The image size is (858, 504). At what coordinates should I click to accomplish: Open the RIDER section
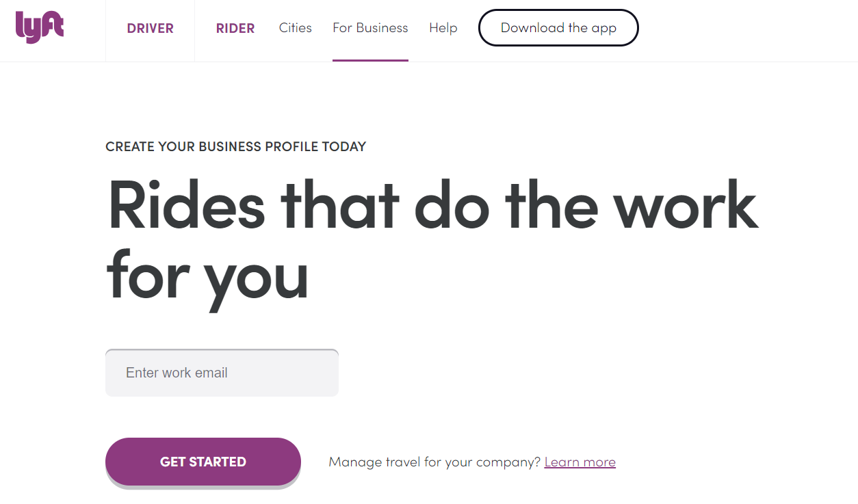point(235,29)
